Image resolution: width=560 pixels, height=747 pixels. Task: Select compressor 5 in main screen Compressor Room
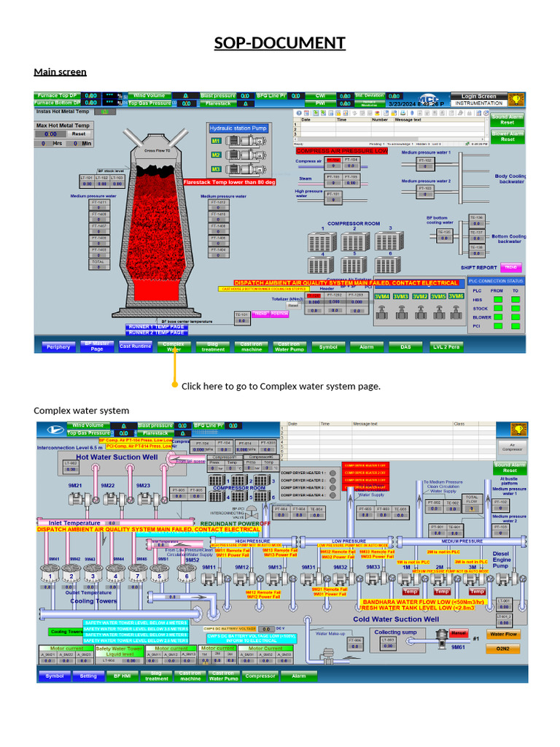[x=354, y=264]
